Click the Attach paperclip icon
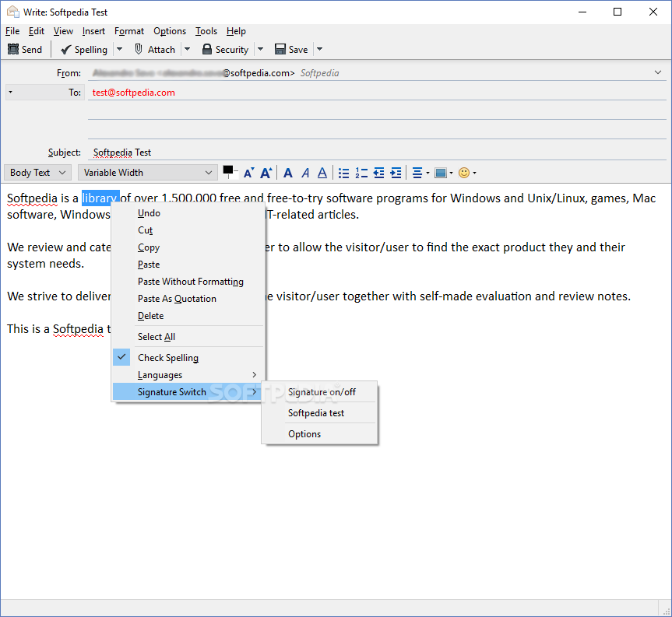 point(139,49)
